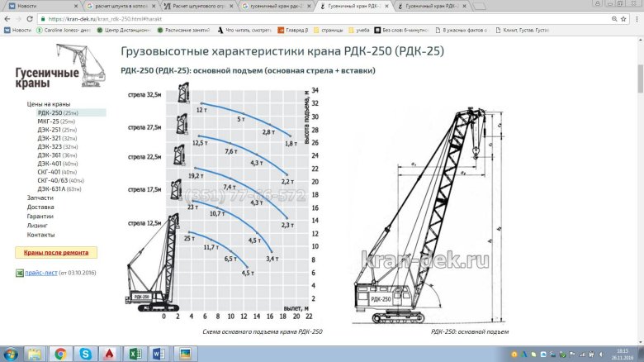
Task: Click the AutoCAD icon in the taskbar
Action: click(x=110, y=353)
